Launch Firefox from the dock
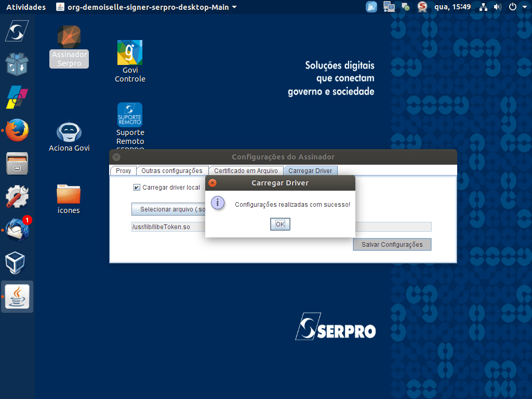The height and width of the screenshot is (399, 532). tap(17, 130)
